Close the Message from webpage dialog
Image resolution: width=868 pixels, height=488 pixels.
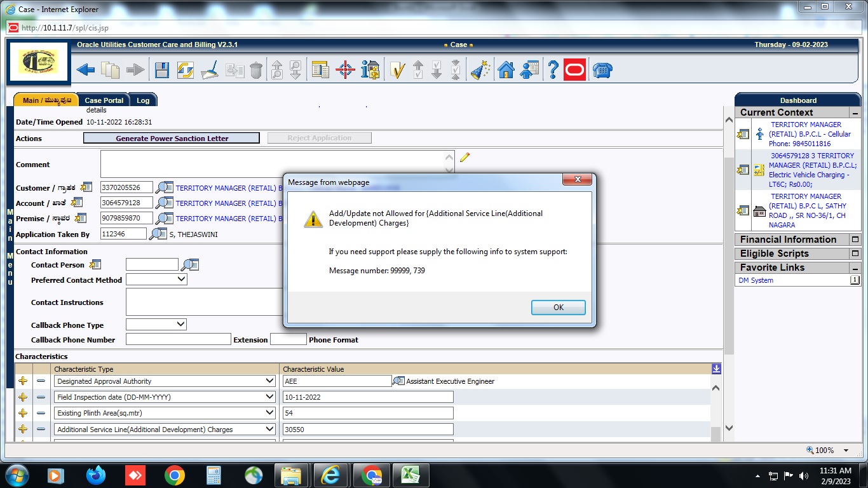tap(578, 181)
